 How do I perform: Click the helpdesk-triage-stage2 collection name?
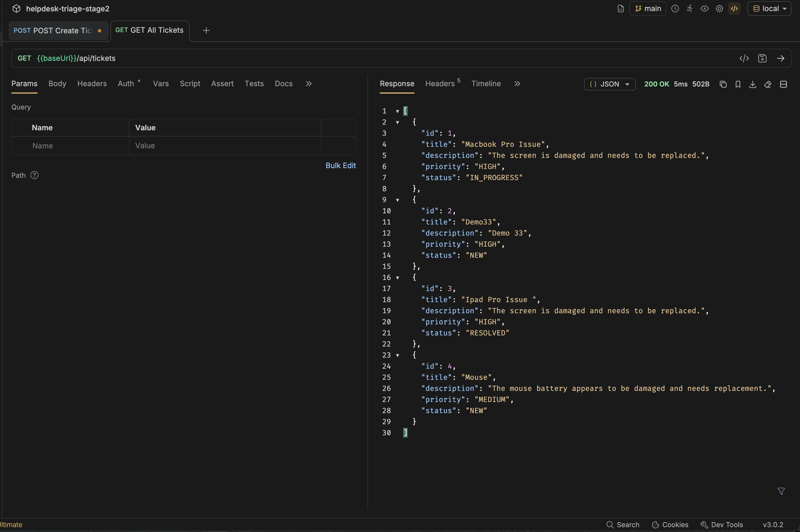click(68, 9)
